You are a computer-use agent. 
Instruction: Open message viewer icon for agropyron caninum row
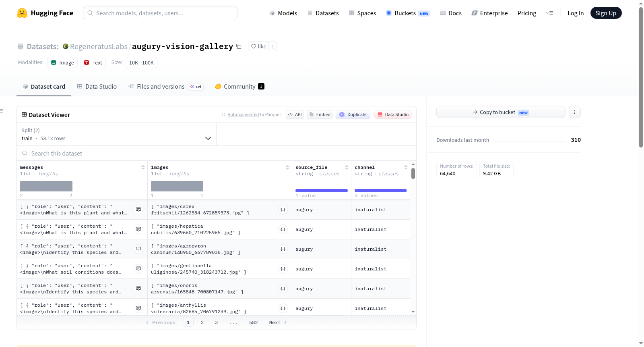coord(138,249)
